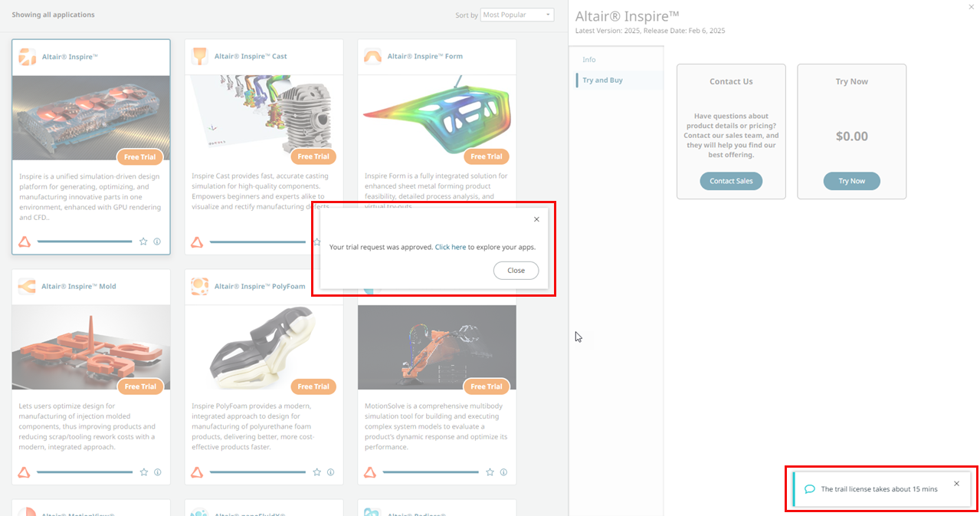980x516 pixels.
Task: Open the Sort by Most Popular dropdown
Action: (518, 15)
